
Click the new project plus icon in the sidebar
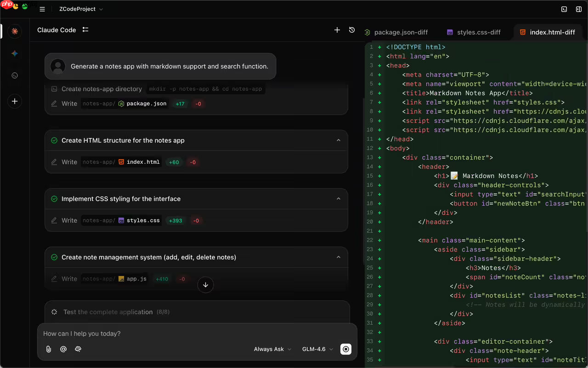(14, 101)
